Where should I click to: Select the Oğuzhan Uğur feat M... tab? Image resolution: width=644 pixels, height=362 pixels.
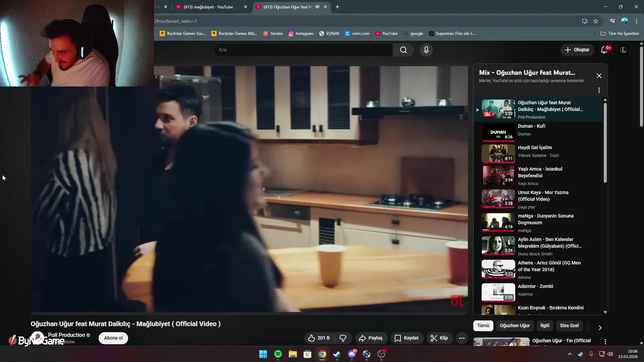coord(291,7)
